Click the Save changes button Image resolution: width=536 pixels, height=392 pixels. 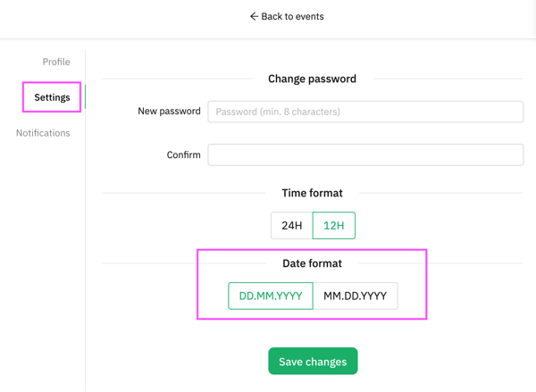[313, 362]
